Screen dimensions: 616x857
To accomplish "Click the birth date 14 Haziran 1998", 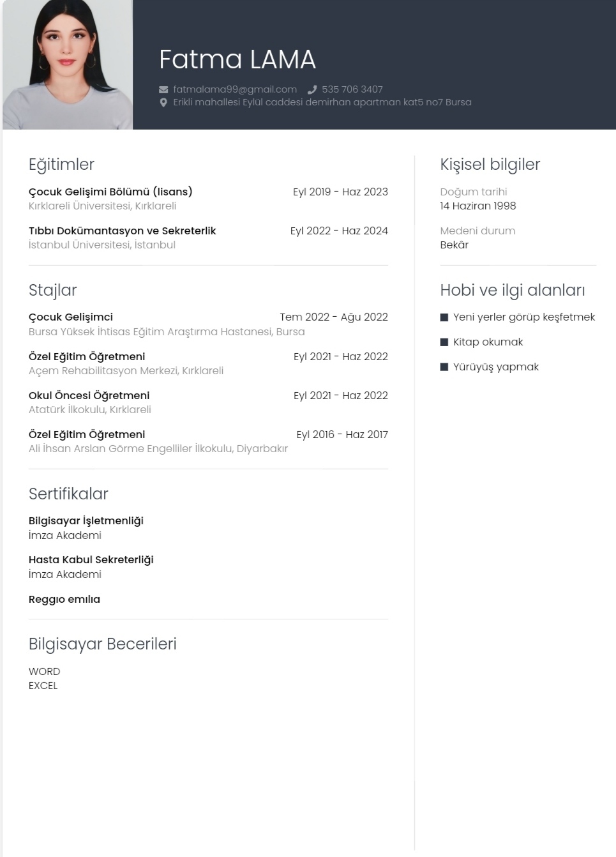I will (478, 206).
